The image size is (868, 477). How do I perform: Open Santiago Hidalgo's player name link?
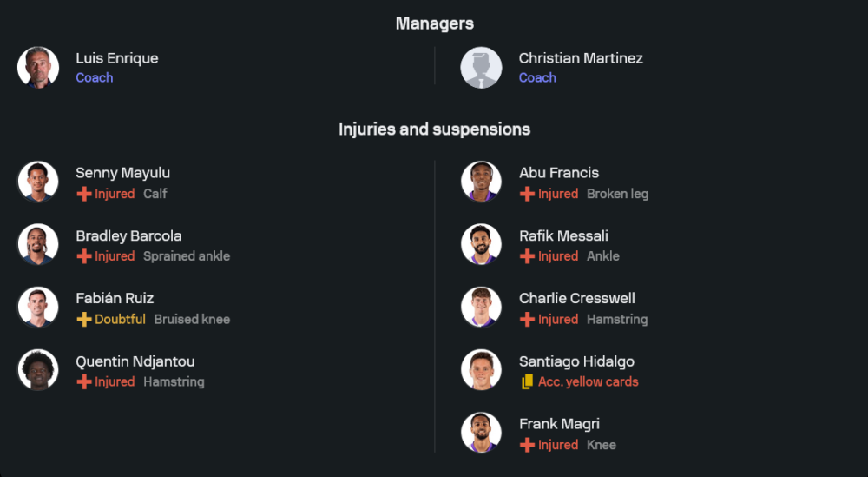pyautogui.click(x=576, y=361)
